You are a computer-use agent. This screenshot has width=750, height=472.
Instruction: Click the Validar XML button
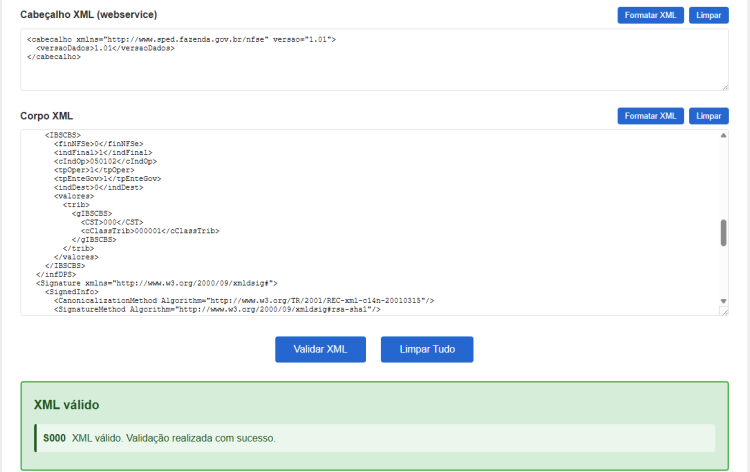pos(320,350)
